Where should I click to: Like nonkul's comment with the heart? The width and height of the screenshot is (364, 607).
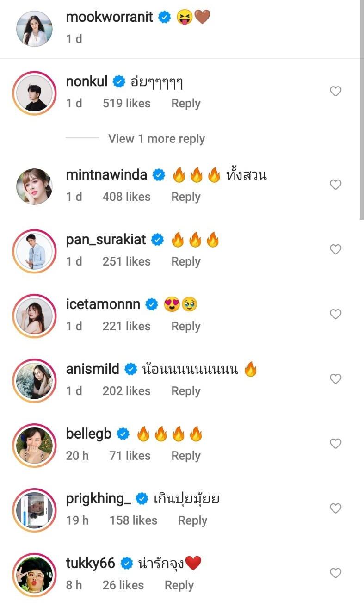[x=335, y=92]
